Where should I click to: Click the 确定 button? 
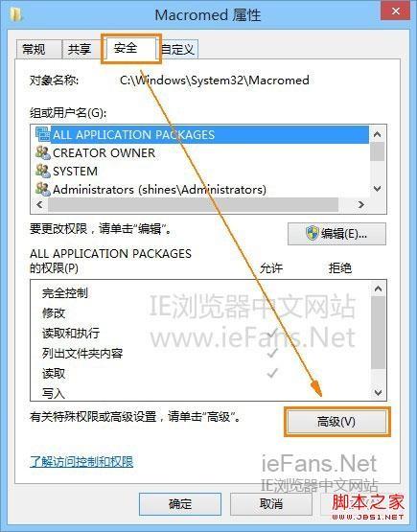(x=180, y=504)
